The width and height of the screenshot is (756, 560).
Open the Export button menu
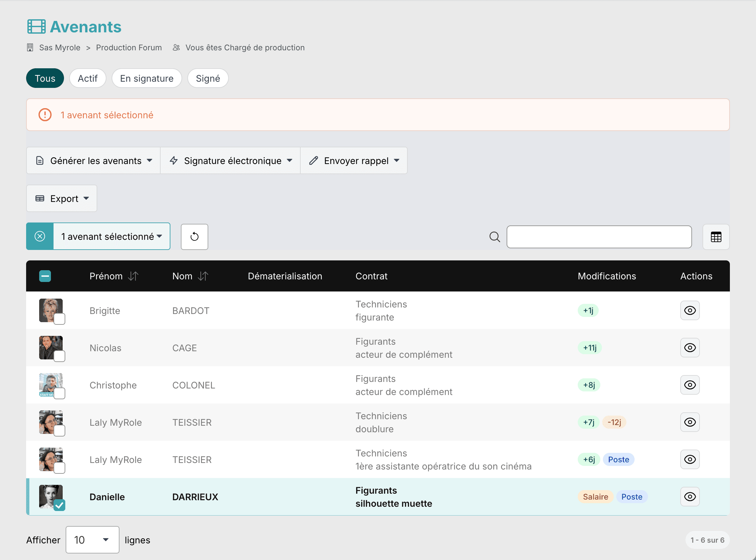point(62,199)
